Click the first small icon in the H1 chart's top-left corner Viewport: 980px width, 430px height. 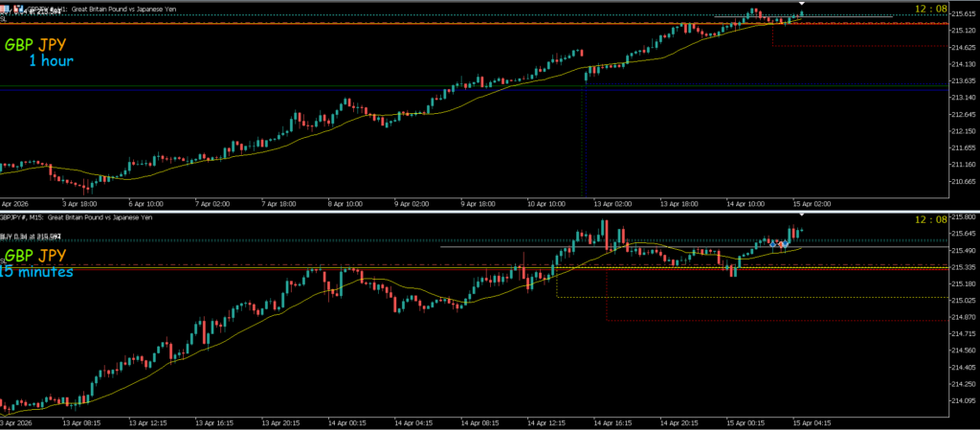point(4,8)
